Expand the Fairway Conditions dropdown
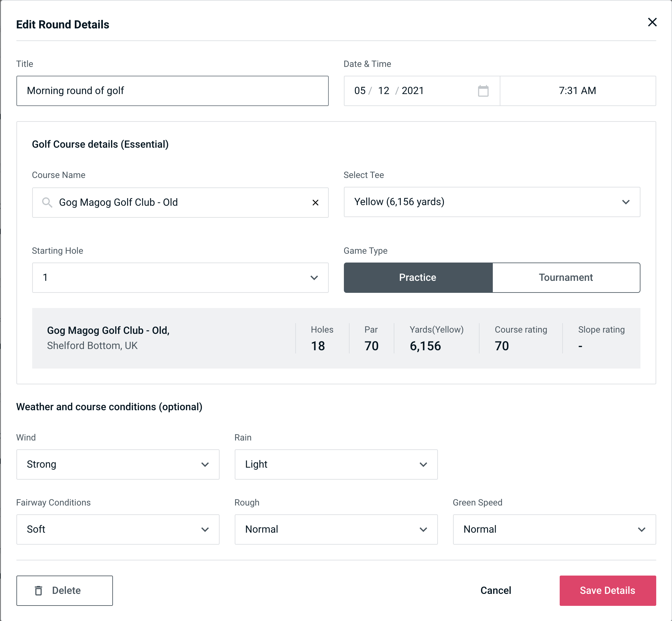672x621 pixels. point(118,529)
